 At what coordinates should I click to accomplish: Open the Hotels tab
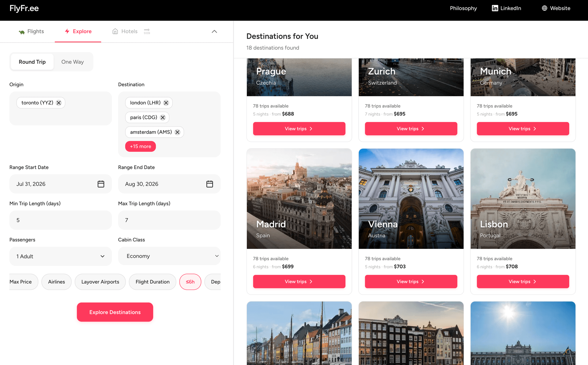click(125, 31)
